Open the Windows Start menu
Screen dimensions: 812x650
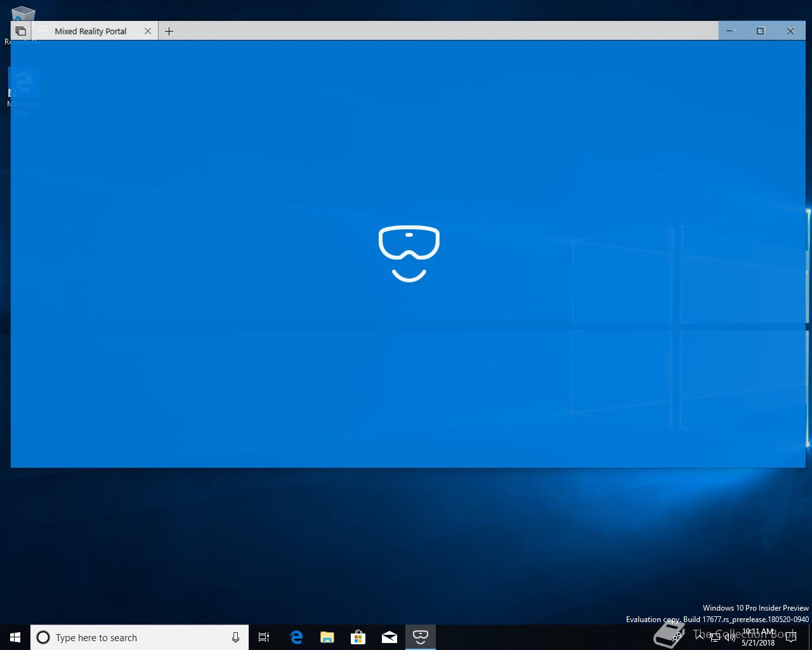coord(15,637)
